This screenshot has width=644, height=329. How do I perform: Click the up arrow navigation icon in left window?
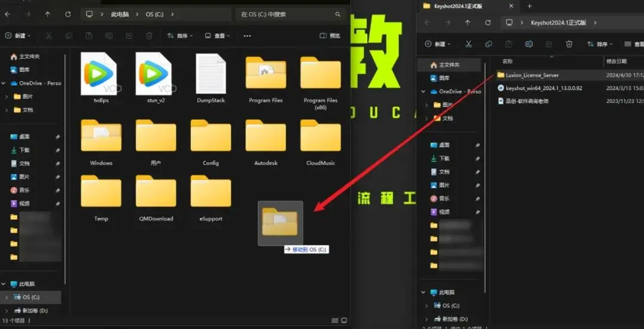tap(48, 14)
